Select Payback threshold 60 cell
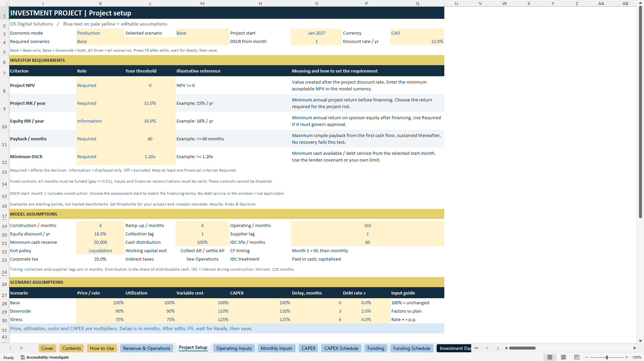The height and width of the screenshot is (361, 644). click(150, 139)
